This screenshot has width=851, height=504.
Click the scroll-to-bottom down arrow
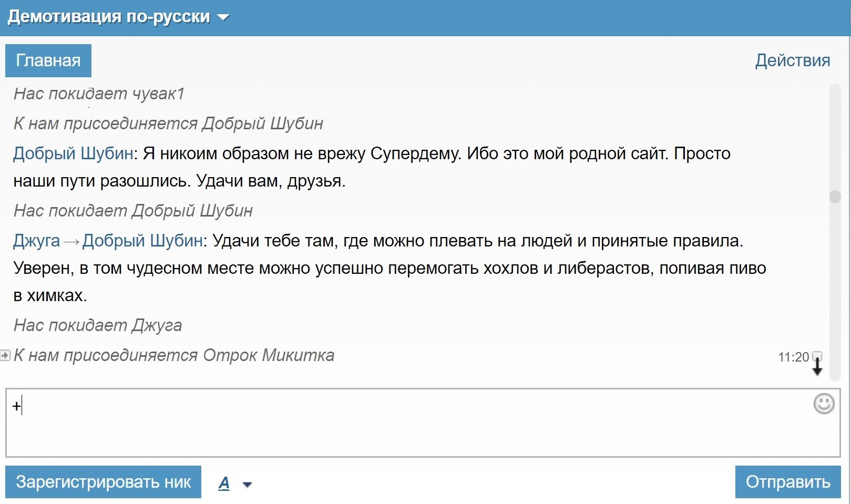tap(817, 367)
